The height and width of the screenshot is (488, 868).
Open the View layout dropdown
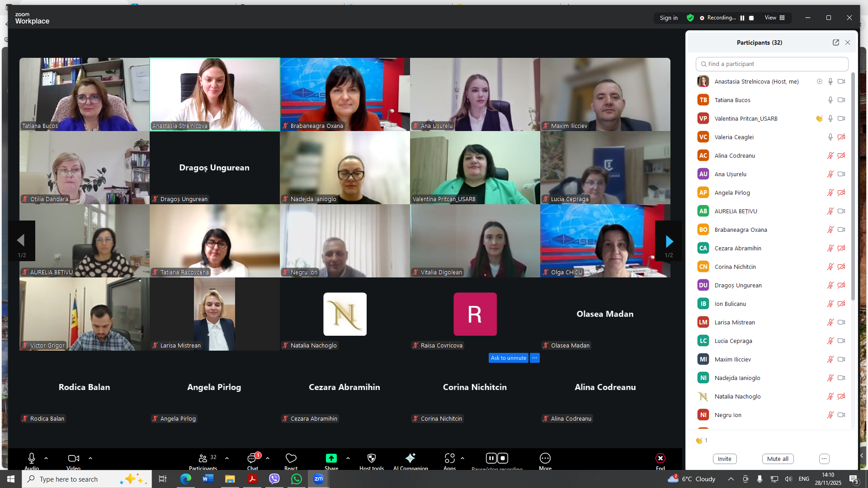(775, 18)
